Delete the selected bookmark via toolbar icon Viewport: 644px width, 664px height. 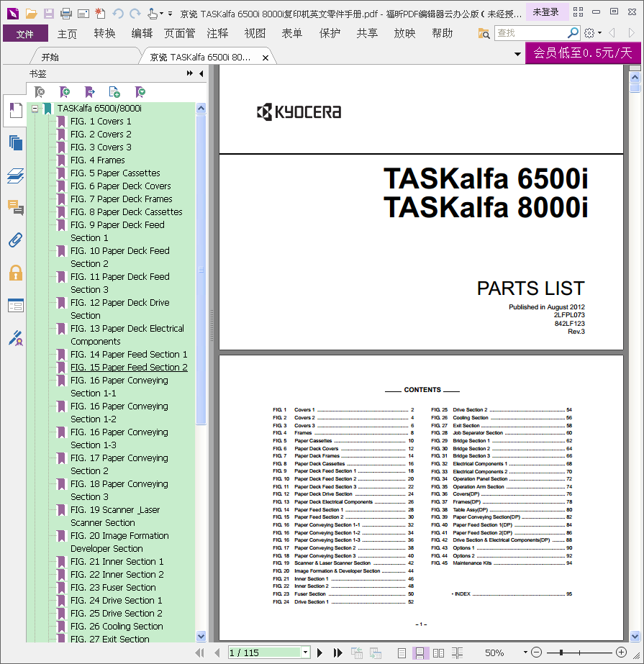40,91
